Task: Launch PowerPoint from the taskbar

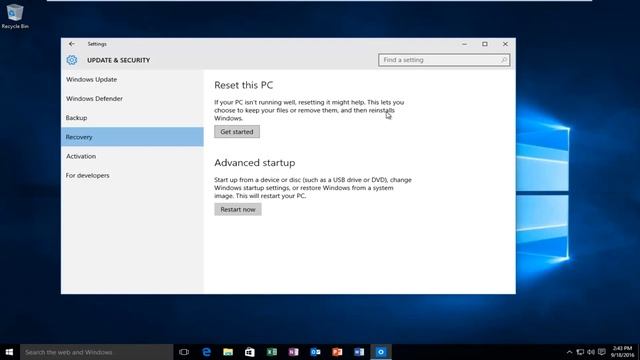Action: click(337, 352)
